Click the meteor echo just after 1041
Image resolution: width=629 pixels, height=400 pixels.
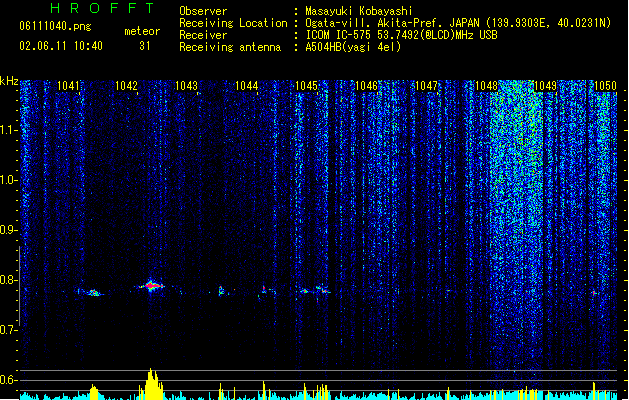(x=93, y=292)
